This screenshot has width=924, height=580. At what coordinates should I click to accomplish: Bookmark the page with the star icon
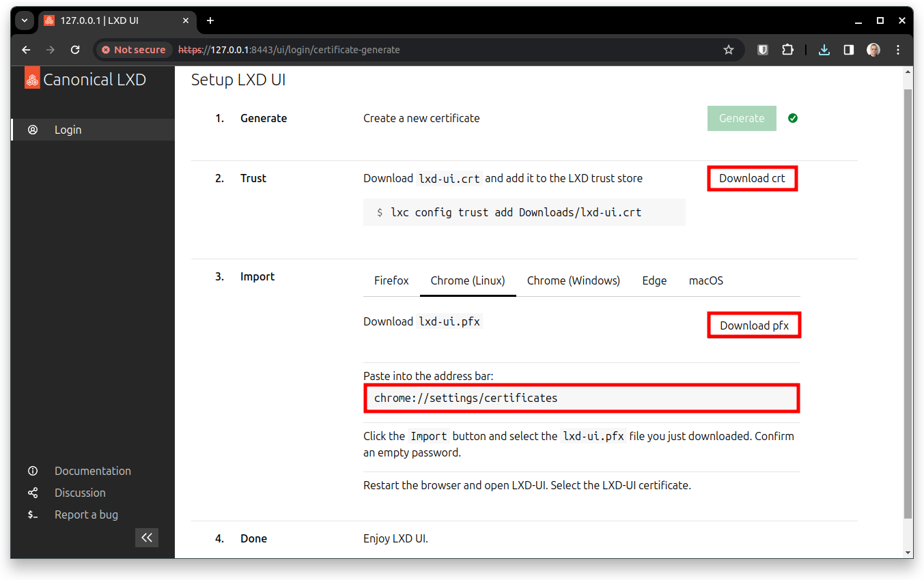729,49
